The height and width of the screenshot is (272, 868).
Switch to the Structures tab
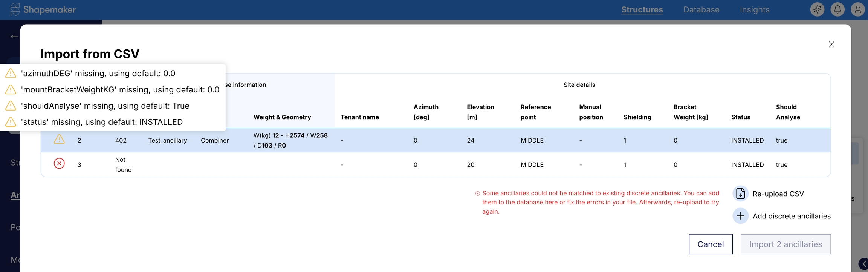click(642, 10)
